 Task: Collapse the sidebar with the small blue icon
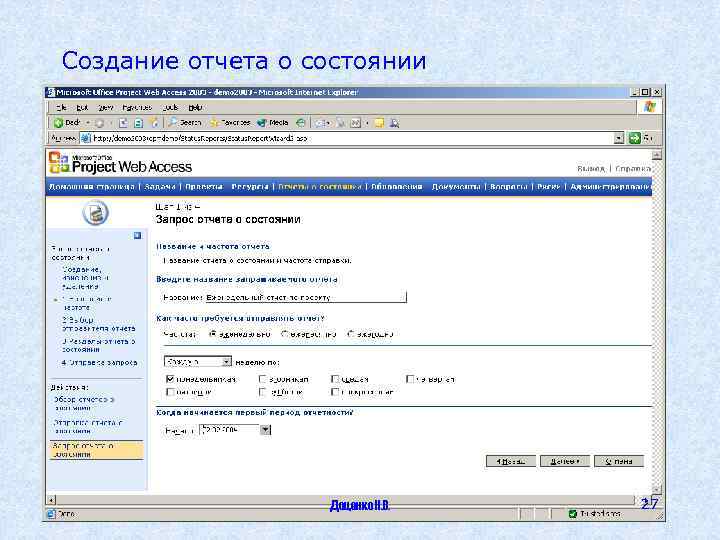click(x=137, y=236)
